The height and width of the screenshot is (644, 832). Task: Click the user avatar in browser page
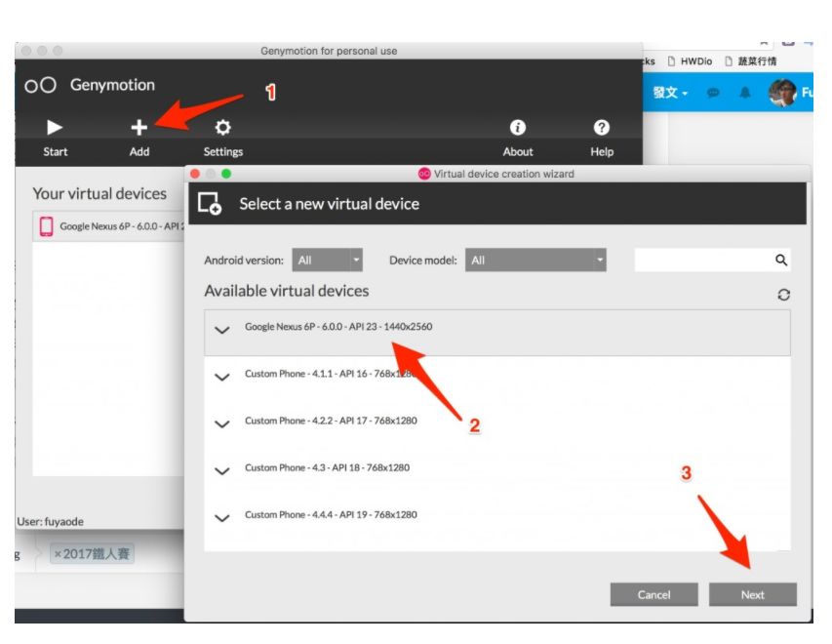[x=782, y=93]
